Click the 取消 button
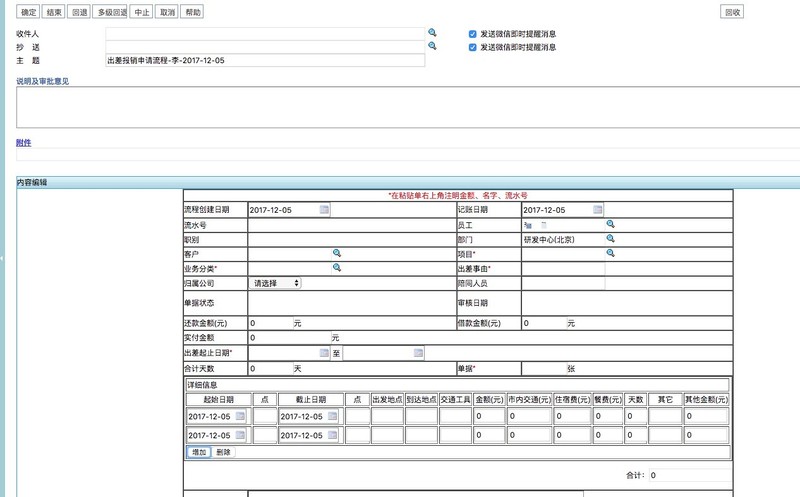800x497 pixels. tap(167, 12)
